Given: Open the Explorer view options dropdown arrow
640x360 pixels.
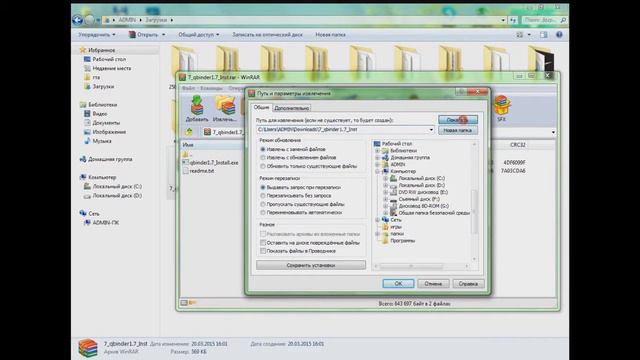Looking at the screenshot, I should coord(529,35).
